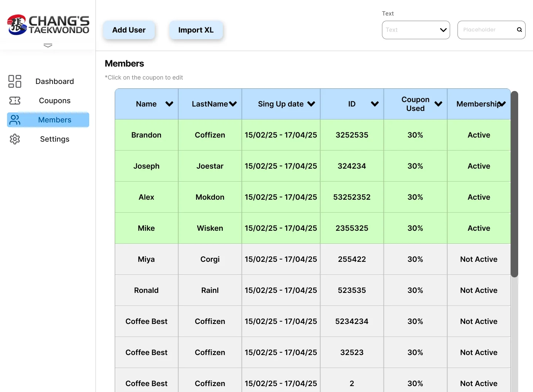Viewport: 533px width, 392px height.
Task: Expand the LastName column sort arrow
Action: [233, 104]
